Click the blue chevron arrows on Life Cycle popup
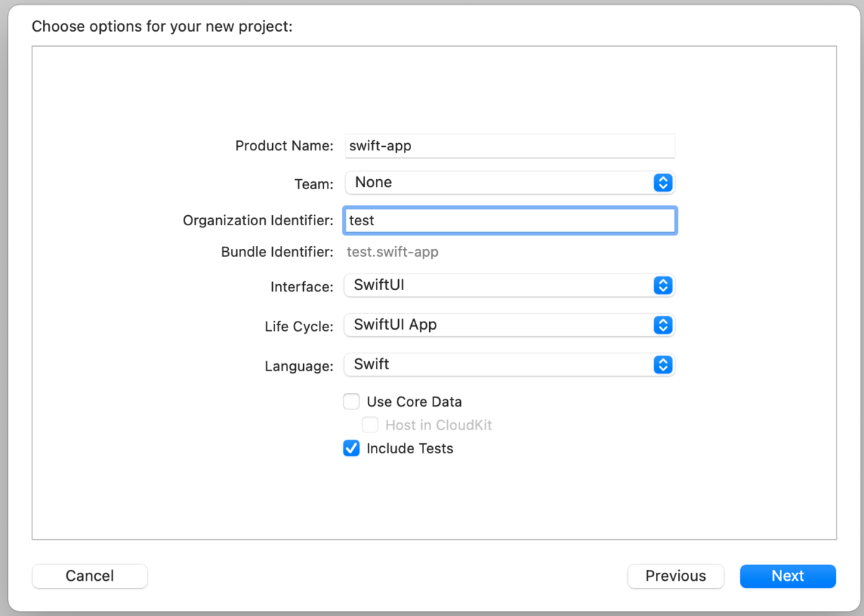 point(662,325)
